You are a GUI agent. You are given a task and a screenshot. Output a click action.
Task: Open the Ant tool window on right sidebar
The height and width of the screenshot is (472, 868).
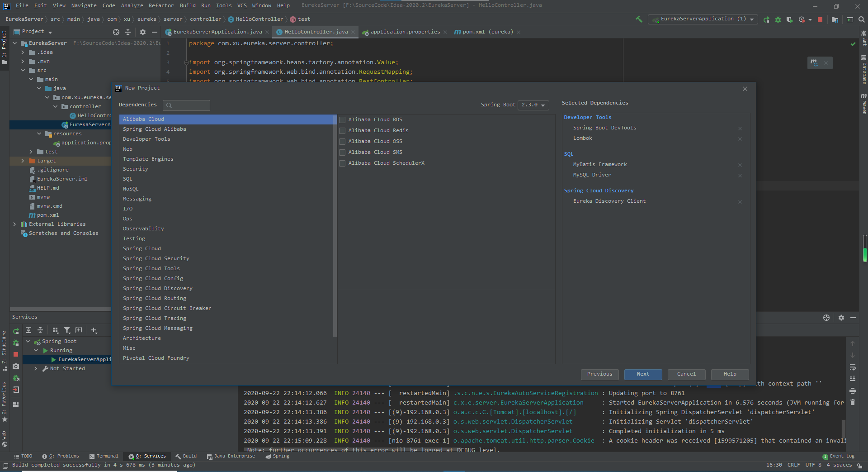tap(864, 38)
